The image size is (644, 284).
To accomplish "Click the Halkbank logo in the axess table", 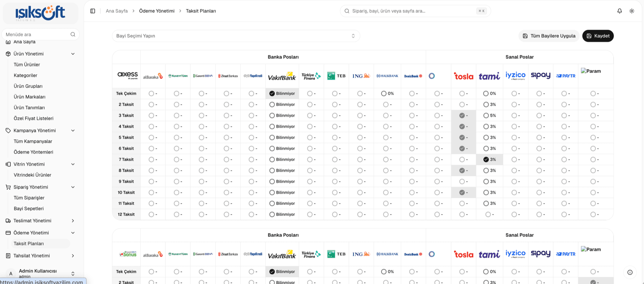I will pyautogui.click(x=387, y=76).
